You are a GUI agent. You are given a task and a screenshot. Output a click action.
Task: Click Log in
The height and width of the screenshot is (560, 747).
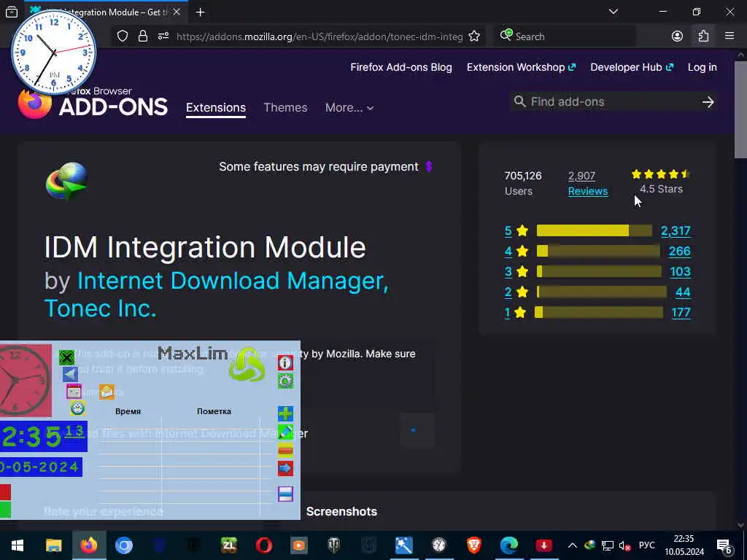(x=703, y=67)
